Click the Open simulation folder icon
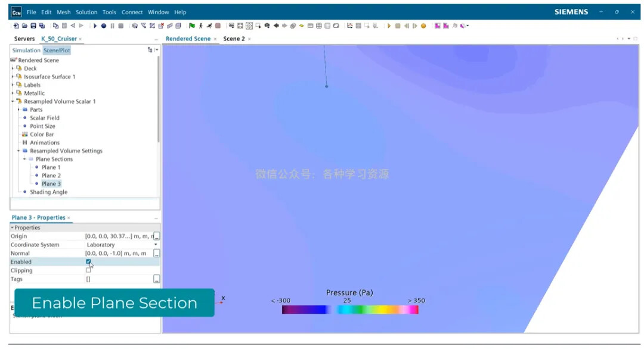This screenshot has height=349, width=644. tap(24, 26)
